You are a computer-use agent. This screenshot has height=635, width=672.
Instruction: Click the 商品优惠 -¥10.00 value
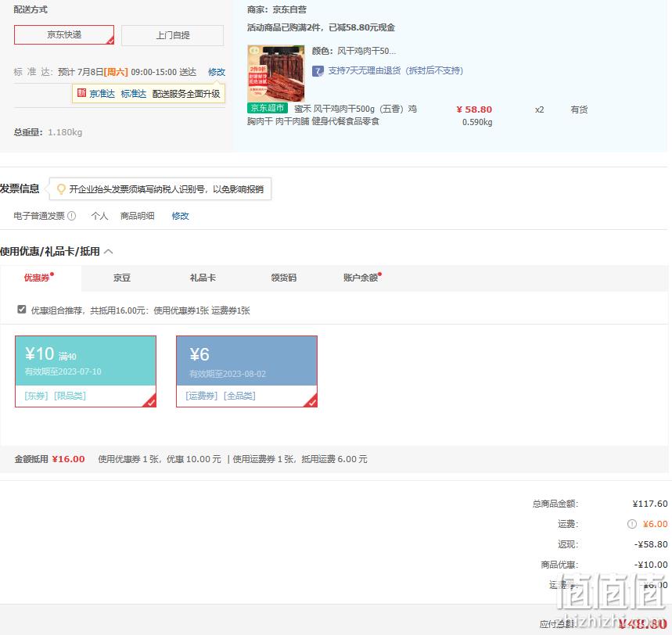651,565
